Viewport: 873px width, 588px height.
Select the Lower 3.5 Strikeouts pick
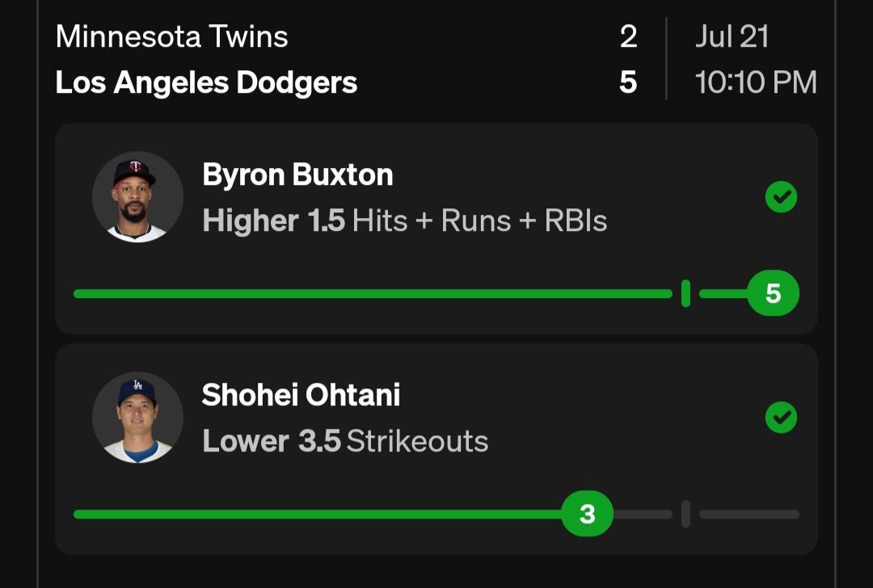click(x=345, y=441)
